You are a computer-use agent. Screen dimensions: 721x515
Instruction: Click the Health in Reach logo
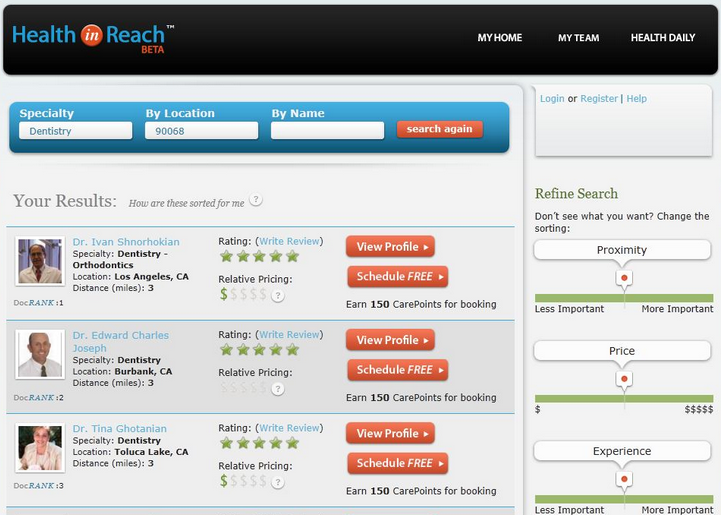click(x=93, y=39)
